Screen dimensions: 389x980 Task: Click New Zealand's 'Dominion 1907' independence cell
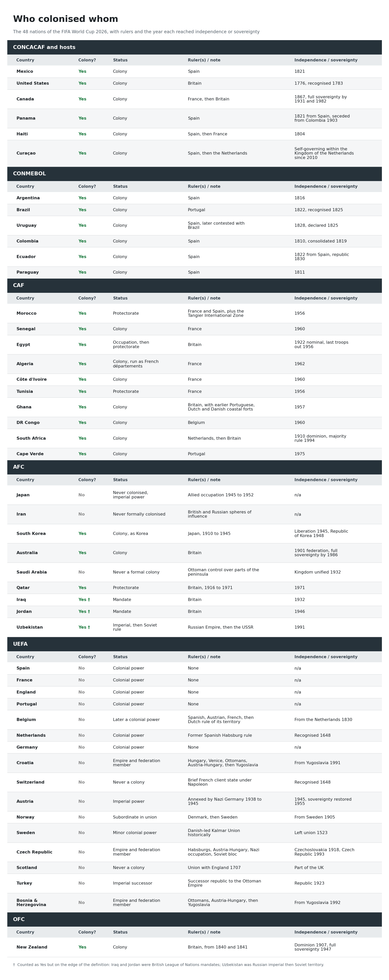tap(315, 947)
